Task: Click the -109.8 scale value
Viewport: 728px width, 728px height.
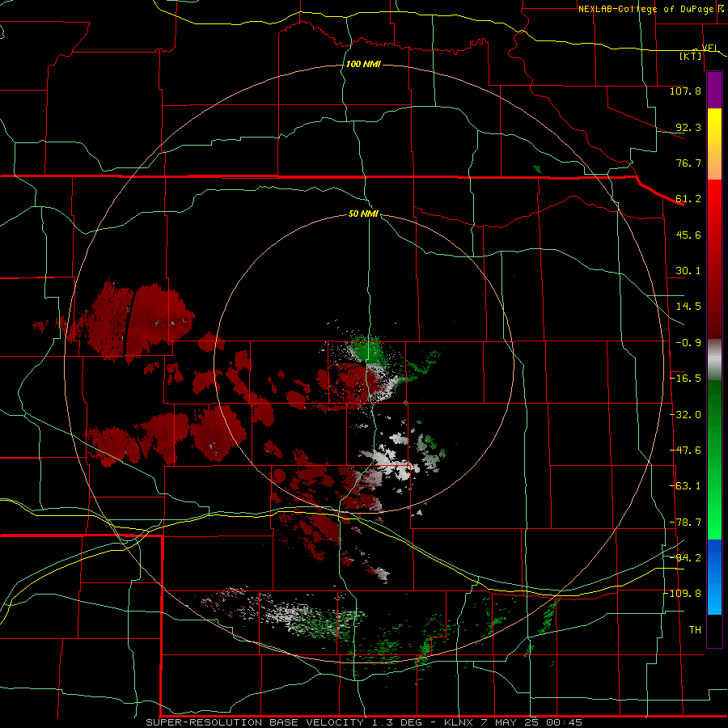Action: click(x=683, y=594)
